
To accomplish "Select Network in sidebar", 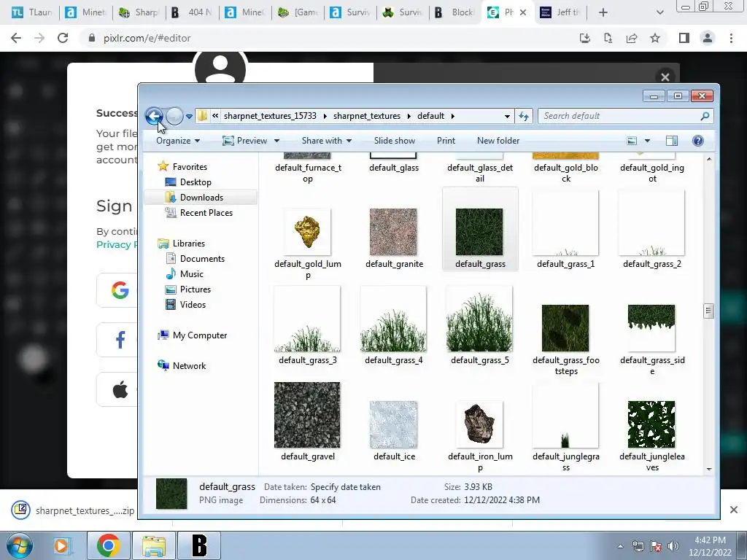I will click(189, 366).
